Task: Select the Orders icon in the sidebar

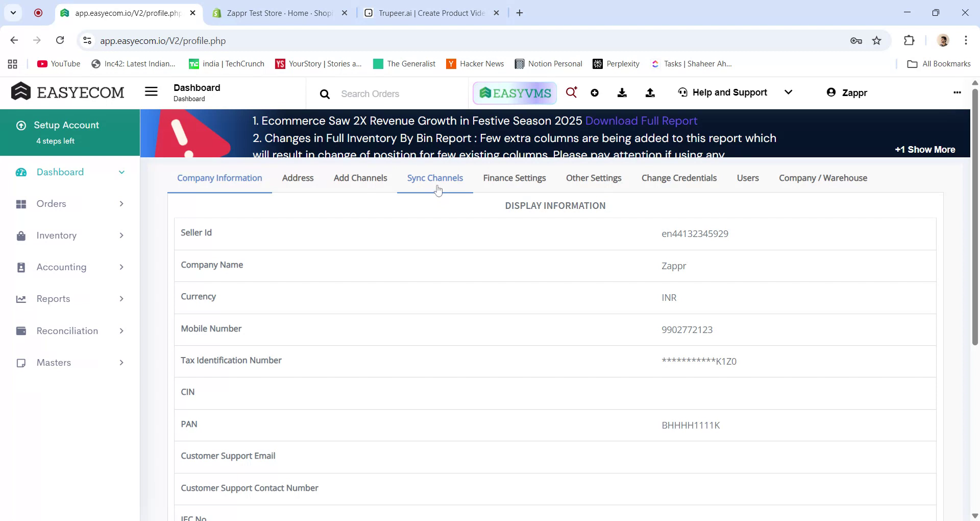Action: pyautogui.click(x=20, y=204)
